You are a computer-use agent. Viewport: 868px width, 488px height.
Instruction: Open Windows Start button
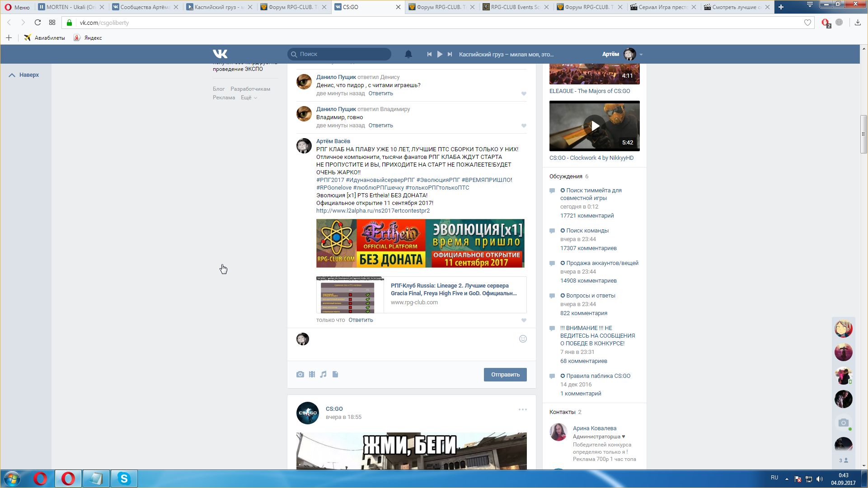12,479
